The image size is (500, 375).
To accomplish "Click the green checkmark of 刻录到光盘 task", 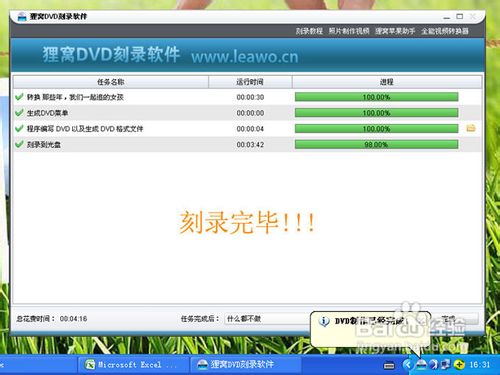I will point(19,144).
